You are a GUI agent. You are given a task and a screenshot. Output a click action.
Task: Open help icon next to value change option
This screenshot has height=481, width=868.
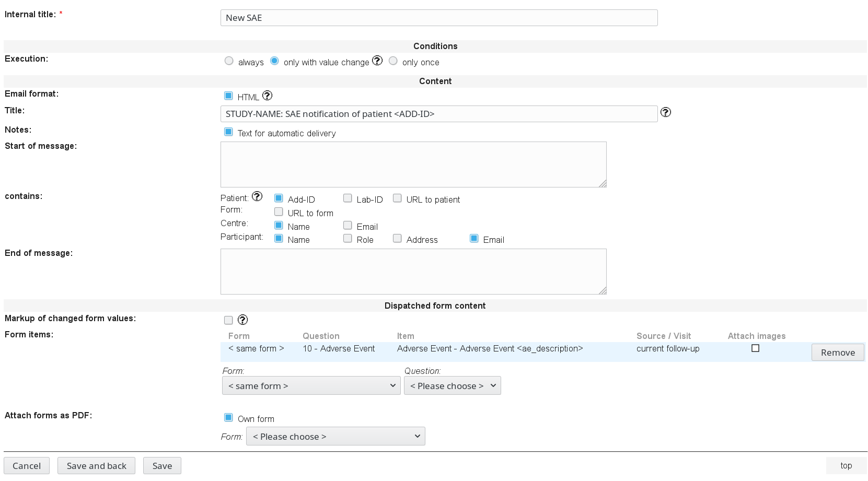[377, 61]
